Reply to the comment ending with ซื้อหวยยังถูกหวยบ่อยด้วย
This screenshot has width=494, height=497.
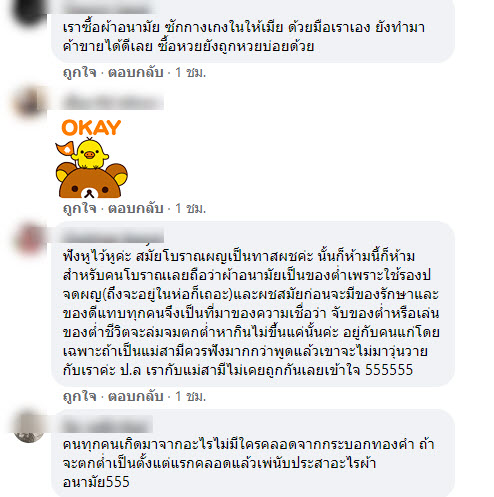point(136,72)
